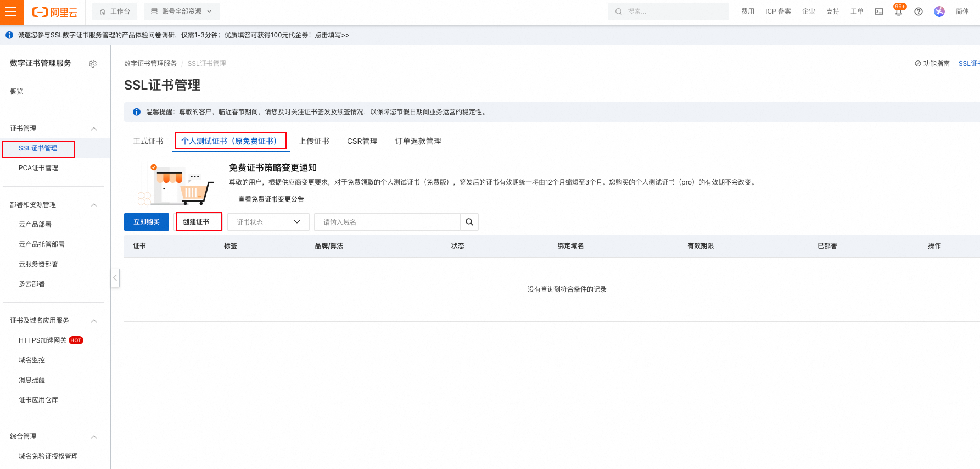The image size is (980, 469).
Task: Open the ICP 备案 menu
Action: pos(778,12)
